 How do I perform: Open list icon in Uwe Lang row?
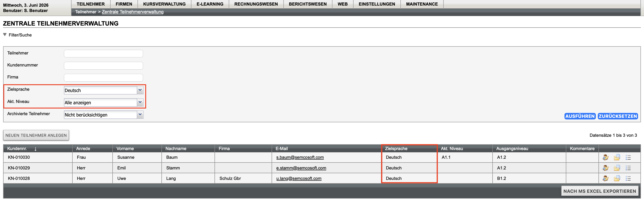point(628,179)
